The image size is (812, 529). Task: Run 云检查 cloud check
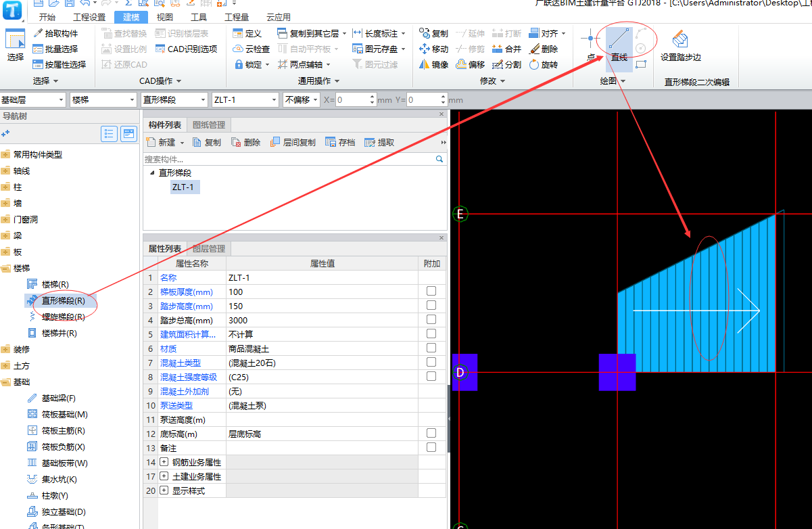252,49
